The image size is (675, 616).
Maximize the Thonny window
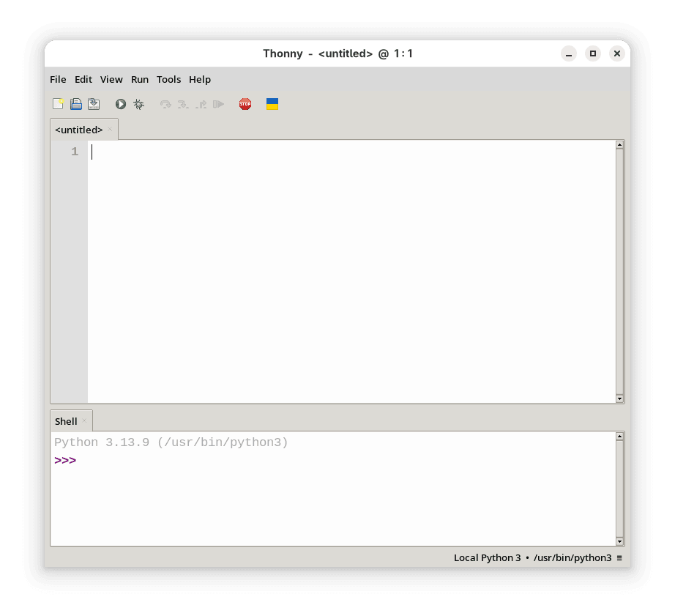click(593, 53)
